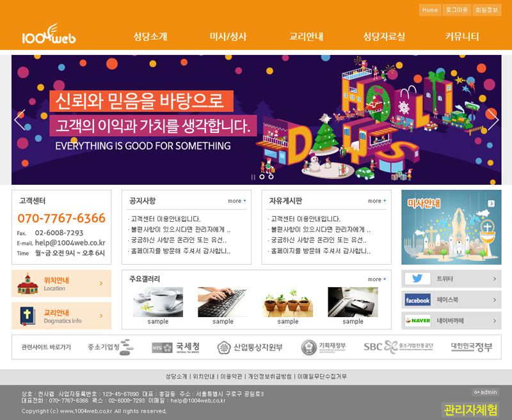512x420 pixels.
Task: Show next banner slide with right arrow
Action: pyautogui.click(x=492, y=120)
